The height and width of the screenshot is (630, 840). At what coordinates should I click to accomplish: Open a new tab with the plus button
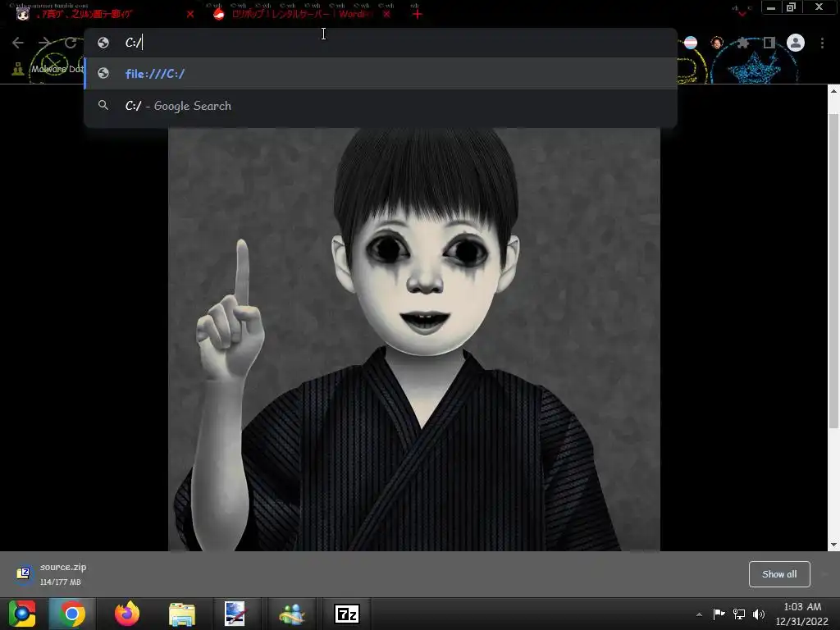[418, 15]
